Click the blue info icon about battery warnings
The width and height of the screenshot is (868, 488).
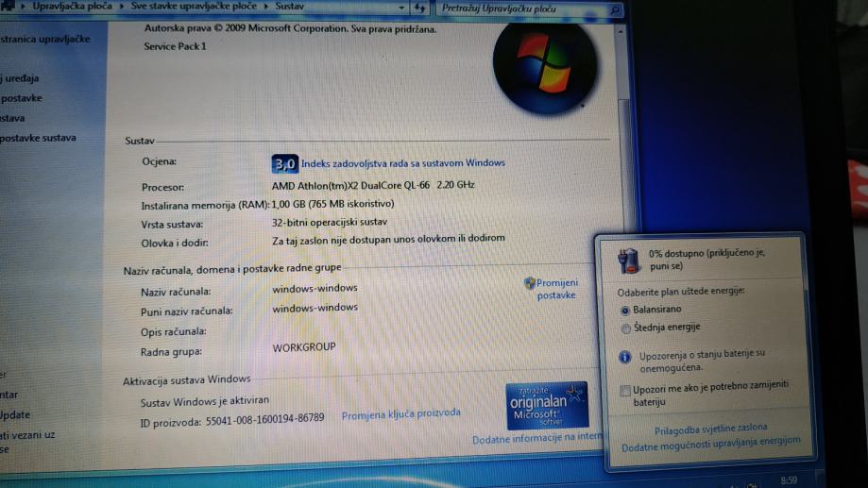[x=625, y=357]
